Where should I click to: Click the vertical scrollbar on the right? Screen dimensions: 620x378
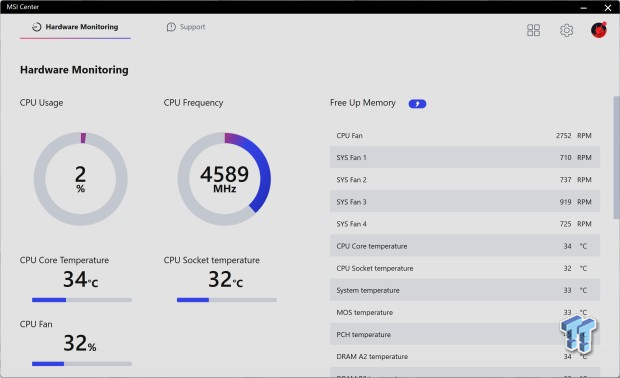click(x=616, y=157)
